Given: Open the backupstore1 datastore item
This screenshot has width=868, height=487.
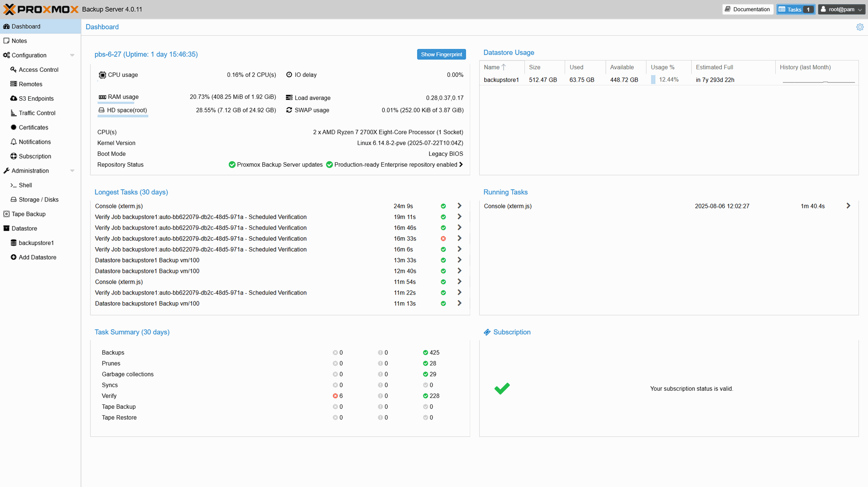Looking at the screenshot, I should (x=36, y=243).
